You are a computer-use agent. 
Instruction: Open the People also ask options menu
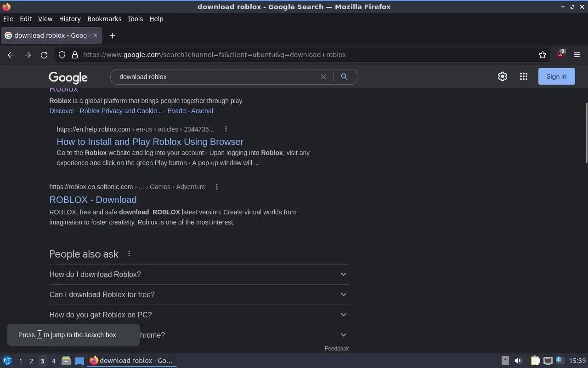(129, 253)
